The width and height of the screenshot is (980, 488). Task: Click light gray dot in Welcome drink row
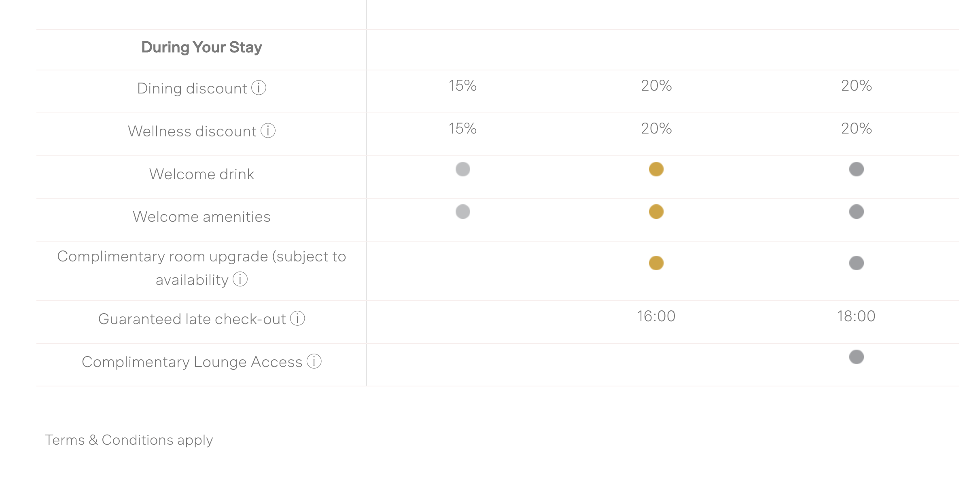(x=462, y=169)
